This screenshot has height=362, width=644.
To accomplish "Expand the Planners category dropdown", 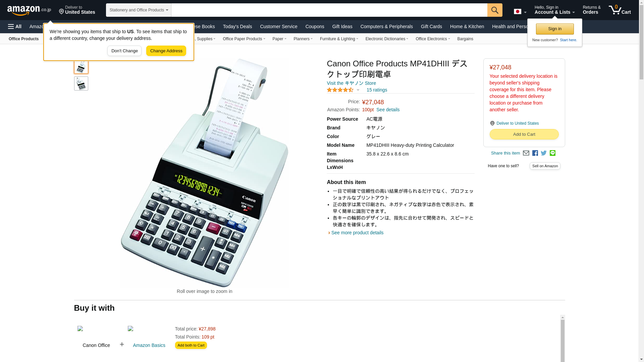I will 303,39.
